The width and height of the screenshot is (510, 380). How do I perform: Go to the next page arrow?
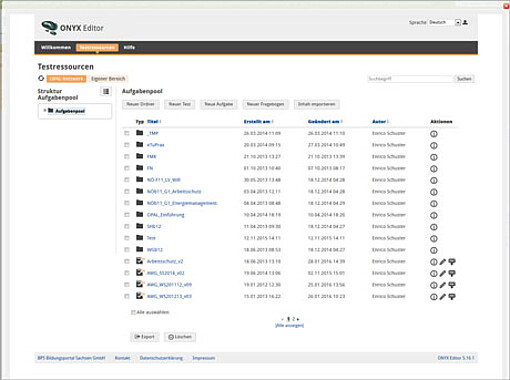tap(298, 319)
